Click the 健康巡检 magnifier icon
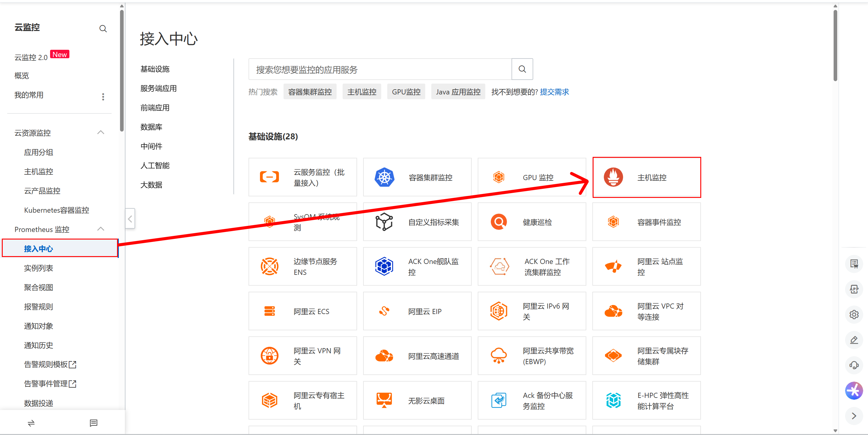This screenshot has height=435, width=868. coord(499,222)
